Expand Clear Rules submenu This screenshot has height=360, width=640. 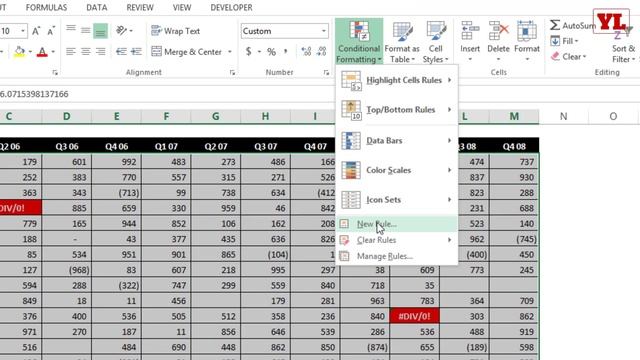[x=396, y=240]
